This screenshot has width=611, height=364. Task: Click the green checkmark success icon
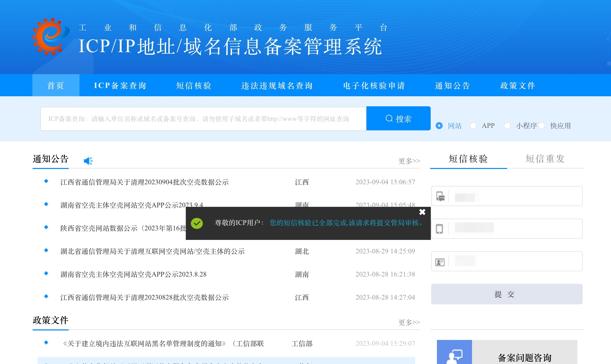pos(197,223)
